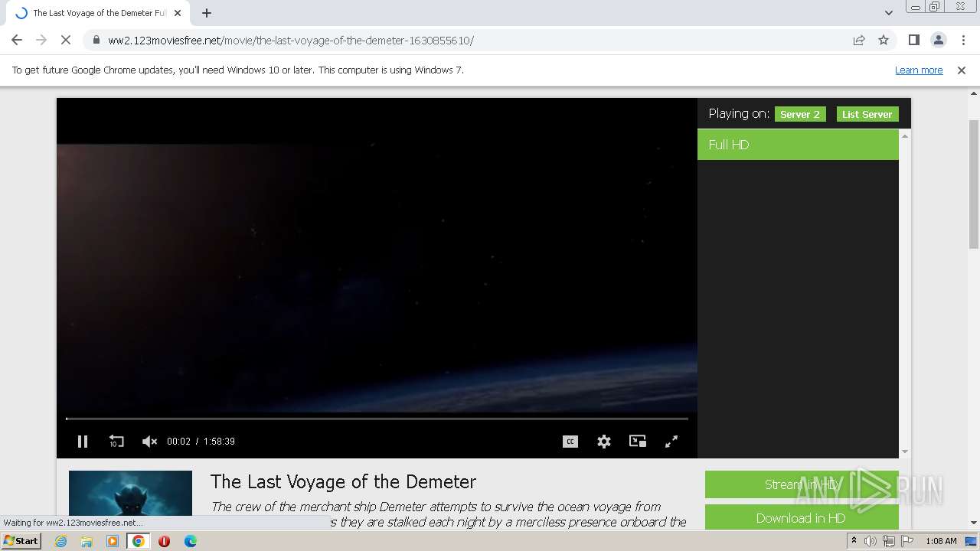Expand the tab search dropdown
Viewport: 980px width, 551px height.
[888, 13]
